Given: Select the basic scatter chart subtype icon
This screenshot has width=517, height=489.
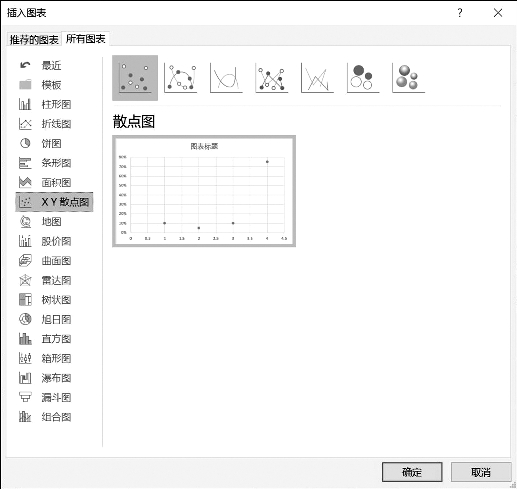Looking at the screenshot, I should coord(135,78).
